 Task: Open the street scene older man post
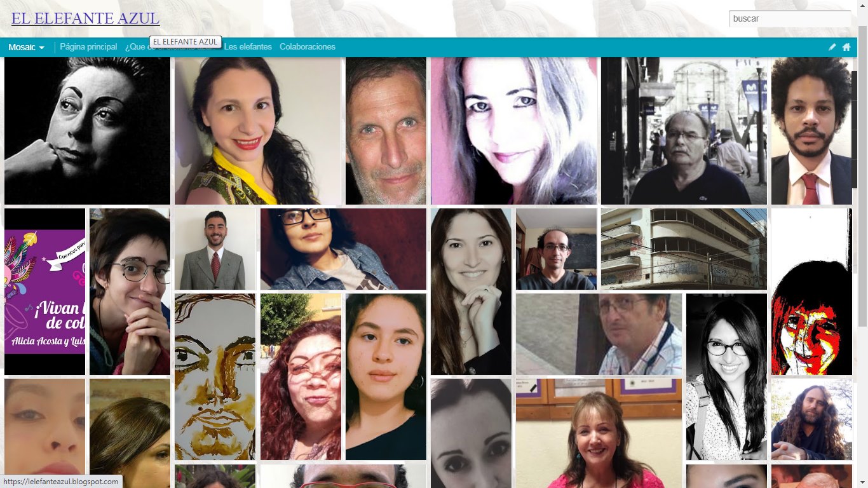684,131
